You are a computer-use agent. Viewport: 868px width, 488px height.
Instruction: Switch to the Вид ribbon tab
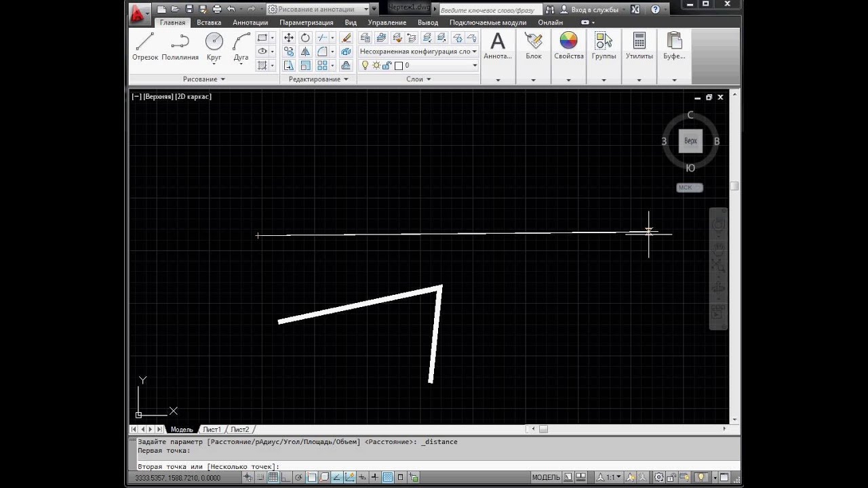pos(351,22)
